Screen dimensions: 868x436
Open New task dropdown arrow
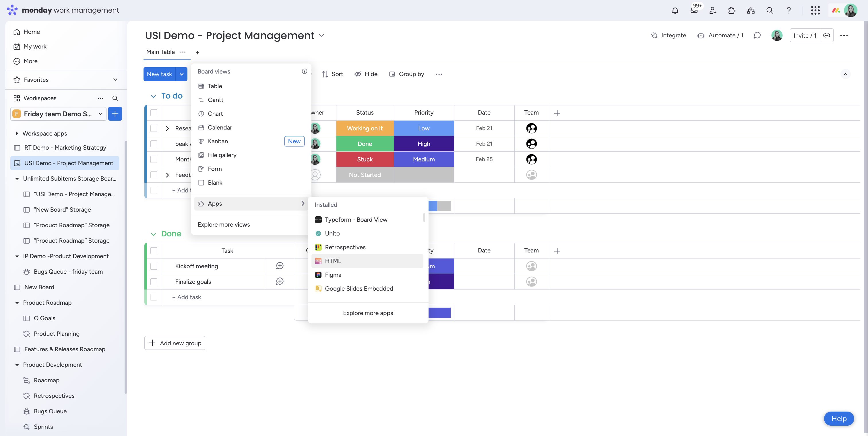(x=182, y=74)
